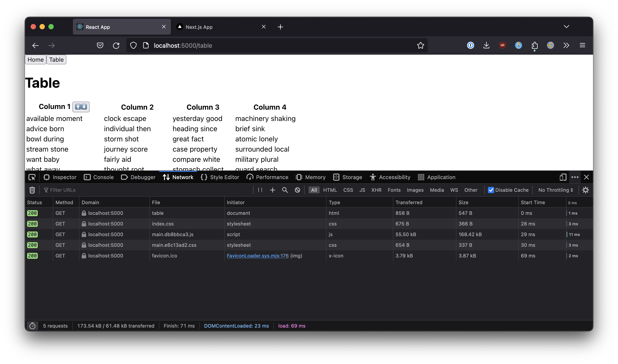Filter requests by Fonts
Screen dimensions: 618x364
point(394,190)
